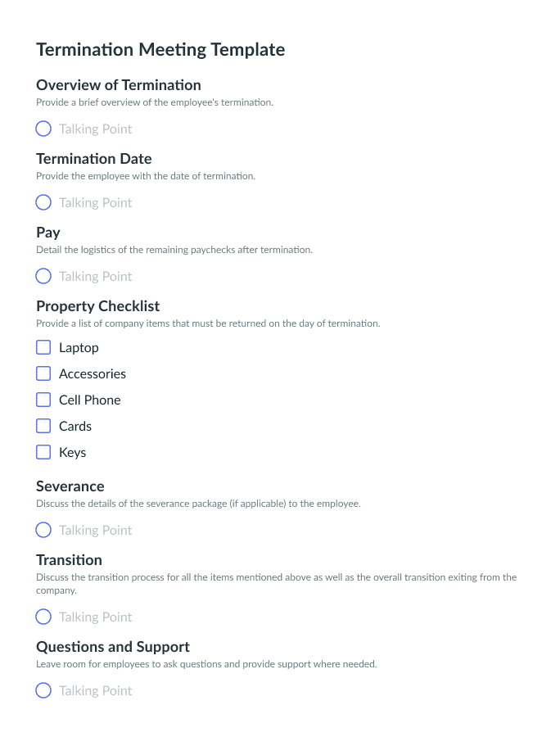Complete the talking point circle under Overview of Termination
The width and height of the screenshot is (560, 755).
43,129
